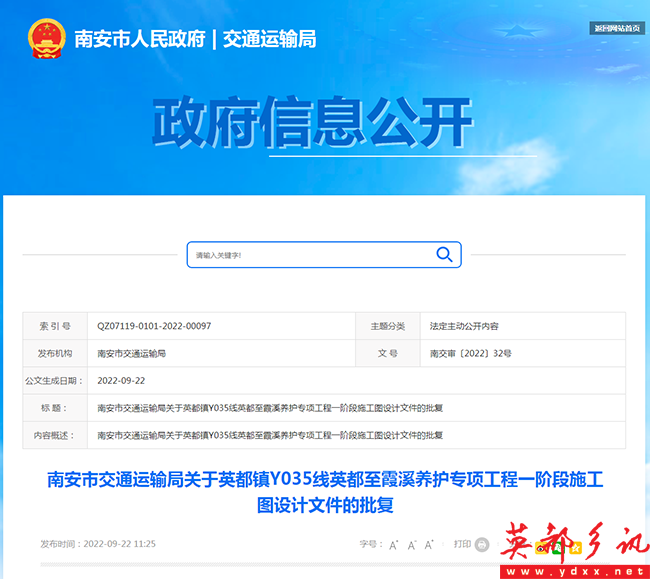This screenshot has height=579, width=650.
Task: Click the 标题 row title text
Action: (270, 408)
